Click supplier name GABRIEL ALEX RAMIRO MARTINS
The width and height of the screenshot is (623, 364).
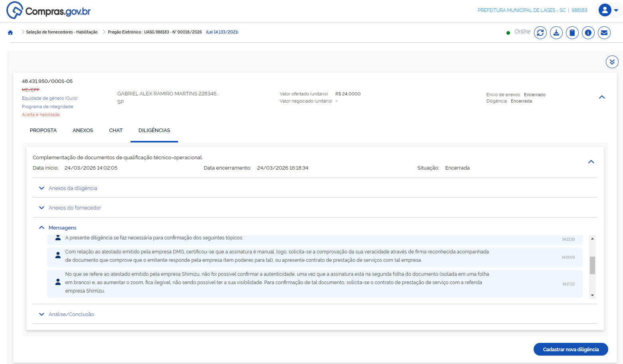(x=168, y=94)
